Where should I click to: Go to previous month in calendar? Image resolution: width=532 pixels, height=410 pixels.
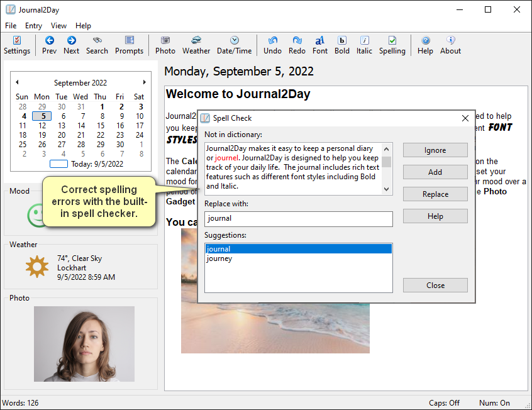[x=18, y=82]
